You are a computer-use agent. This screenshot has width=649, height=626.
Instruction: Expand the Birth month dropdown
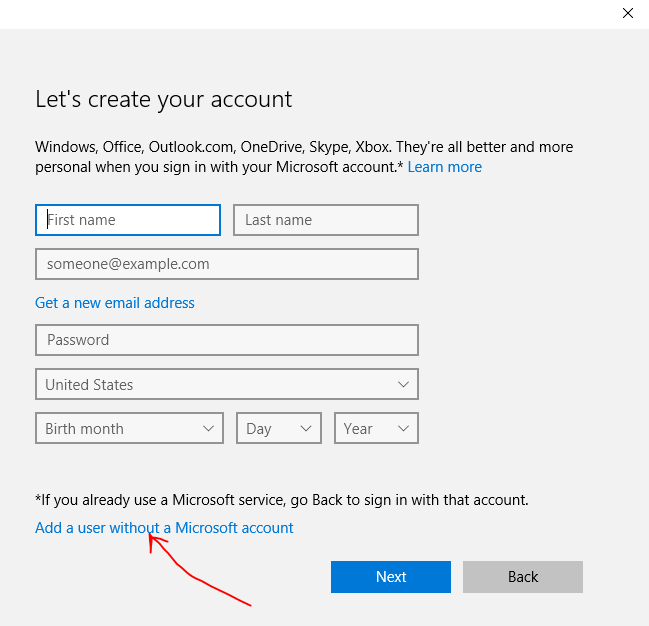click(130, 428)
